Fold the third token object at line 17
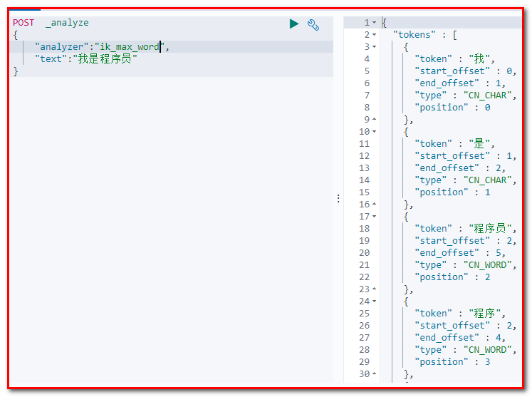 pyautogui.click(x=375, y=217)
